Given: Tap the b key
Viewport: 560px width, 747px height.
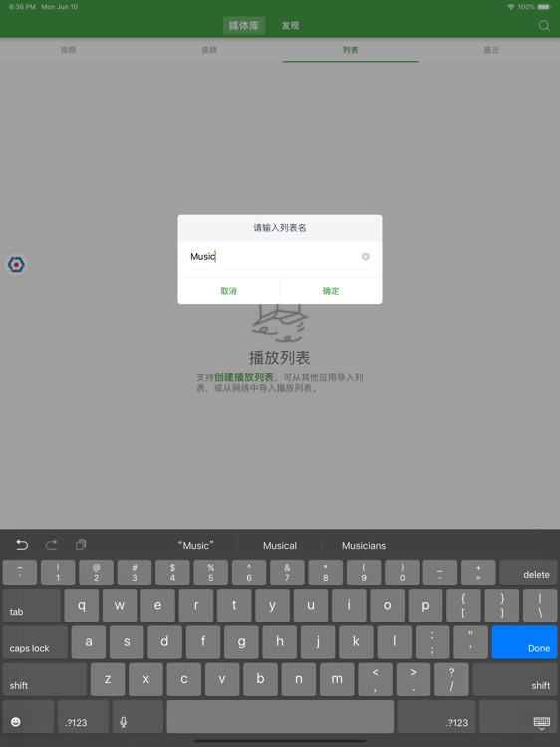Looking at the screenshot, I should [261, 679].
